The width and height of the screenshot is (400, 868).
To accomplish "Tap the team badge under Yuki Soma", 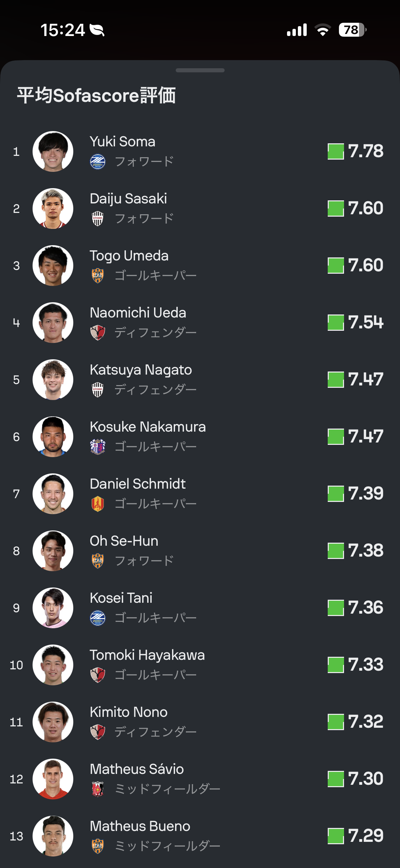I will (x=98, y=162).
